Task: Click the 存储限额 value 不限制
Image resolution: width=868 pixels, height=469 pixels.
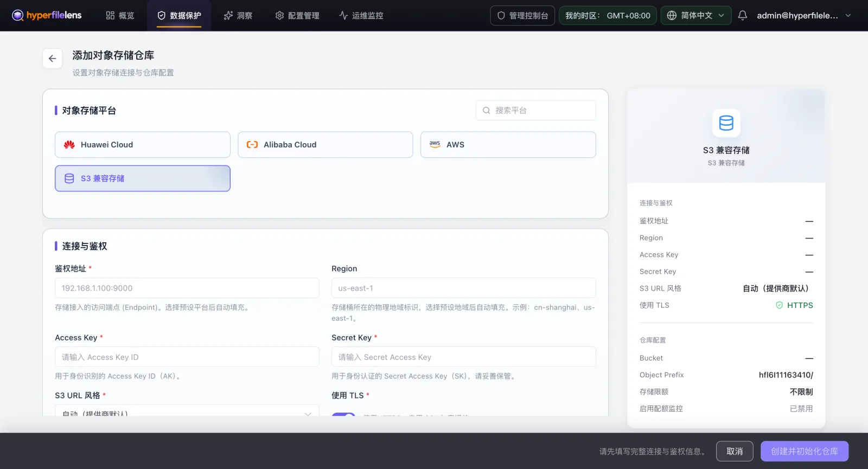Action: (x=801, y=391)
